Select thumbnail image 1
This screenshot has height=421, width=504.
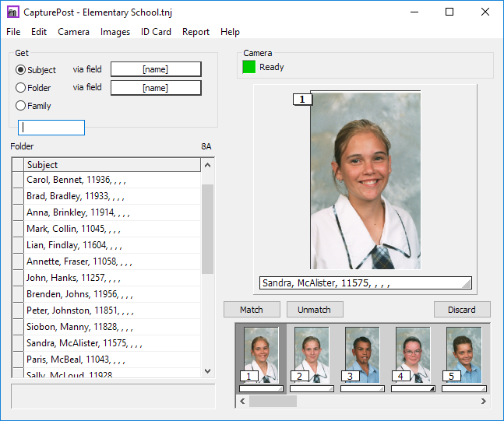click(261, 355)
